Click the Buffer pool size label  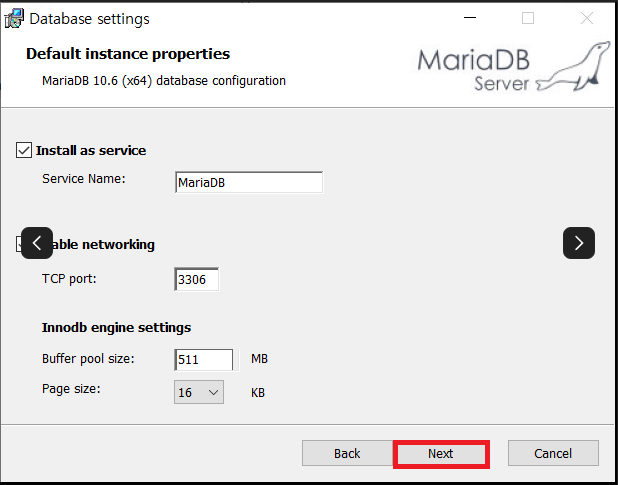[x=88, y=359]
